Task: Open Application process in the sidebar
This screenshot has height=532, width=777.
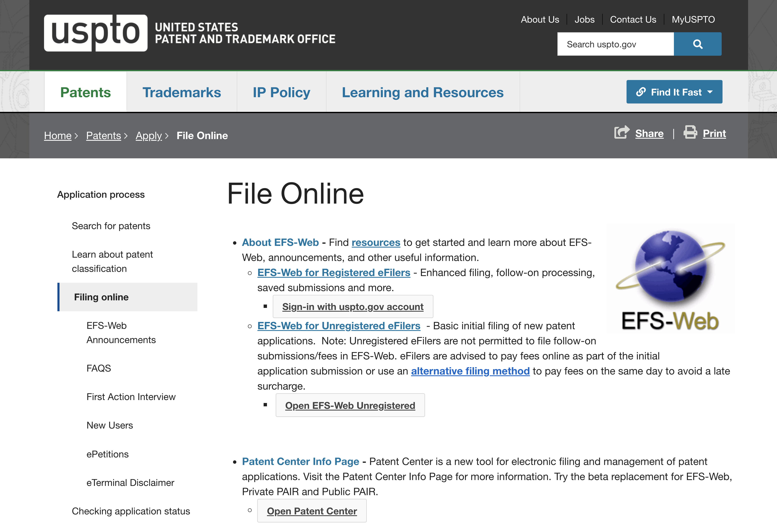Action: click(x=101, y=195)
